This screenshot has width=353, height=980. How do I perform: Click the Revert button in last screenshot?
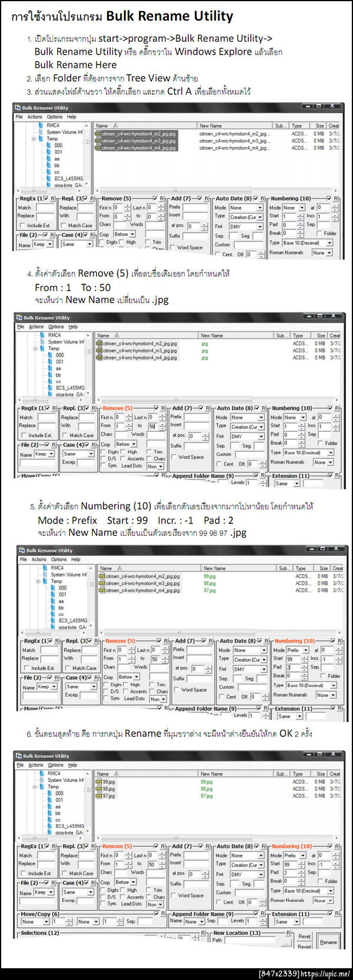pyautogui.click(x=304, y=946)
